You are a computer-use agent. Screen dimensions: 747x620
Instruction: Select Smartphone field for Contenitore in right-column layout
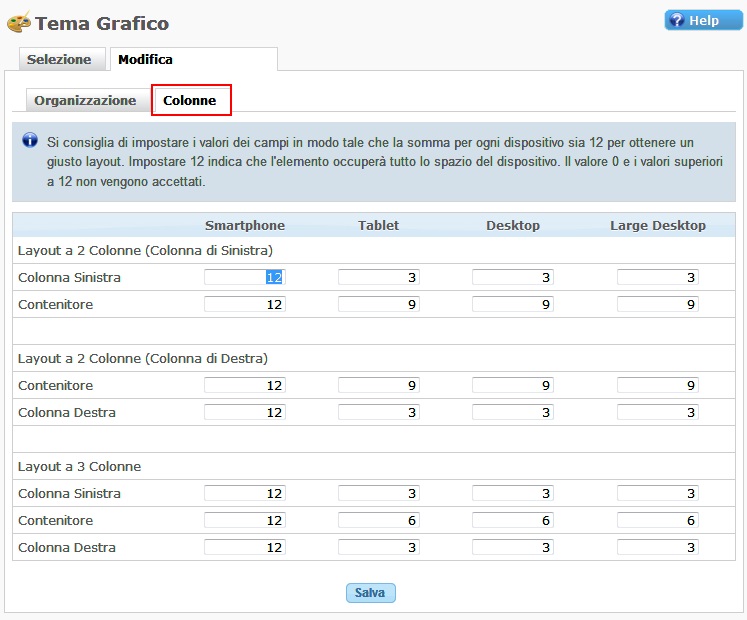(x=245, y=385)
